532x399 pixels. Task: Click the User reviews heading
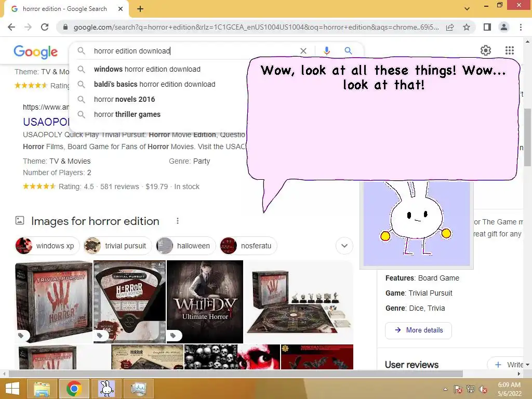(411, 365)
